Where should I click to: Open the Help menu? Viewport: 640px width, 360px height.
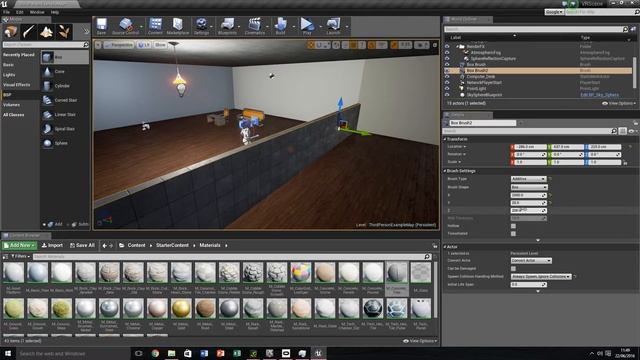pyautogui.click(x=55, y=12)
